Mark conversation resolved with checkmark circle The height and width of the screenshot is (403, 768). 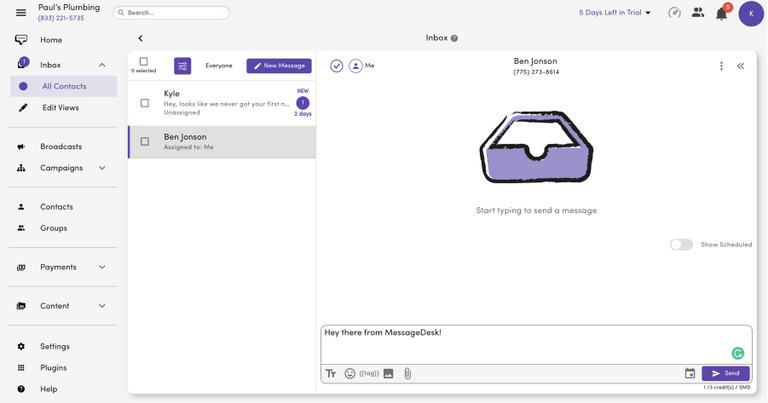click(x=336, y=66)
